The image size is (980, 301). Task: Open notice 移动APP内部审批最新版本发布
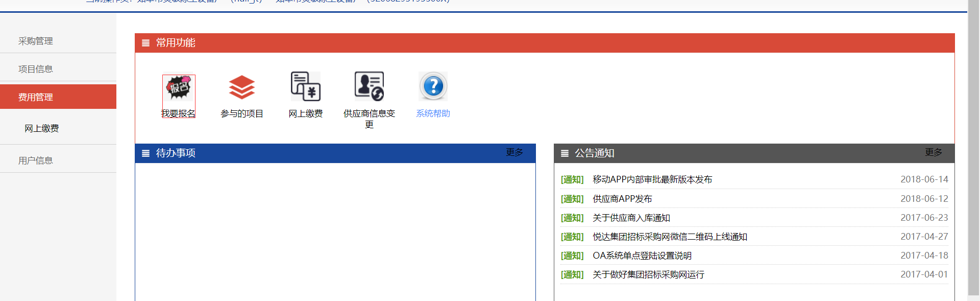(652, 179)
